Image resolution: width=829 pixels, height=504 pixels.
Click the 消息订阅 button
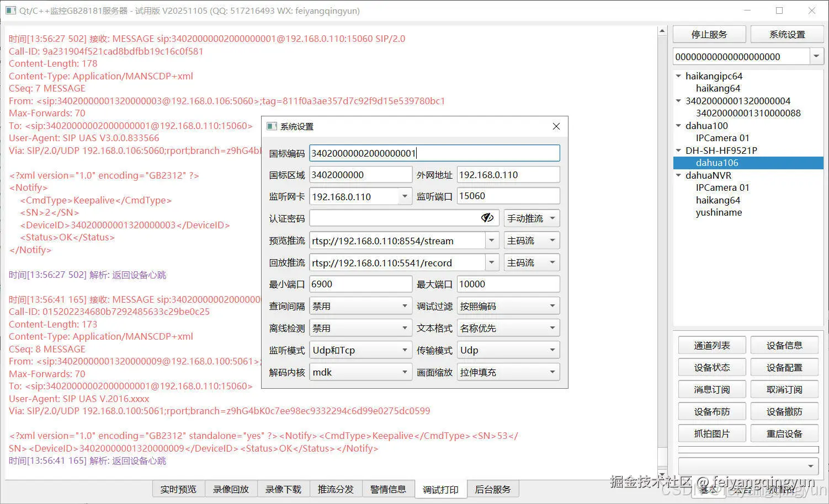tap(712, 389)
